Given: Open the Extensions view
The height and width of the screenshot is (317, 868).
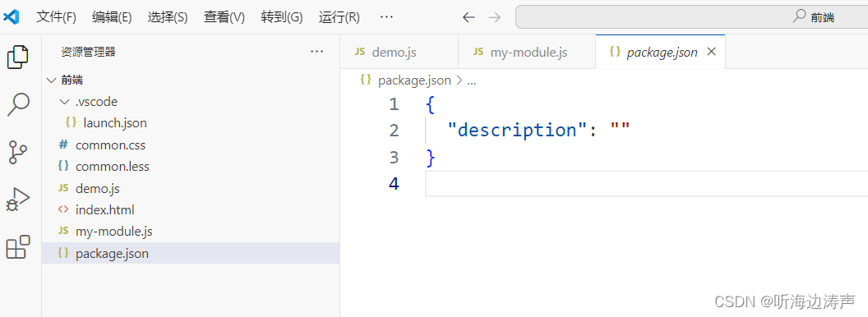Looking at the screenshot, I should click(18, 246).
